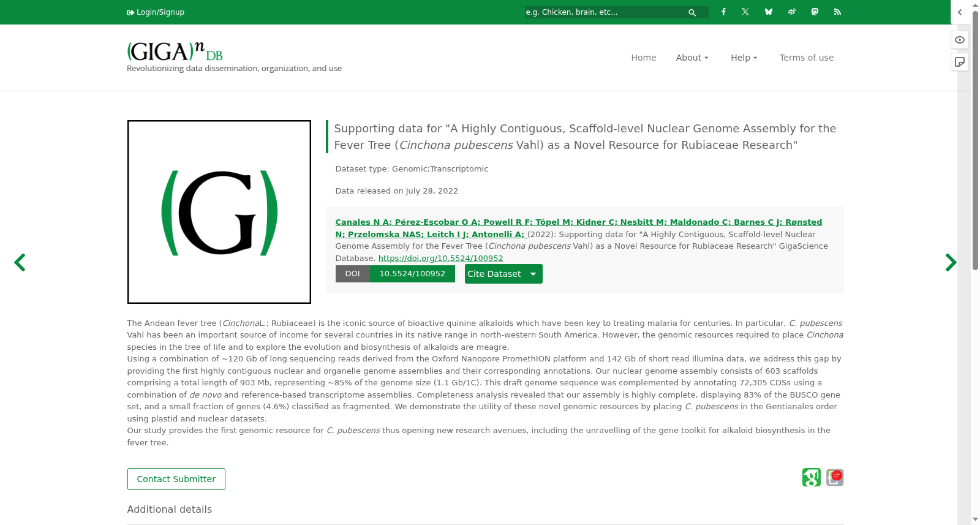Visit the Bluesky butterfly icon

click(x=769, y=12)
